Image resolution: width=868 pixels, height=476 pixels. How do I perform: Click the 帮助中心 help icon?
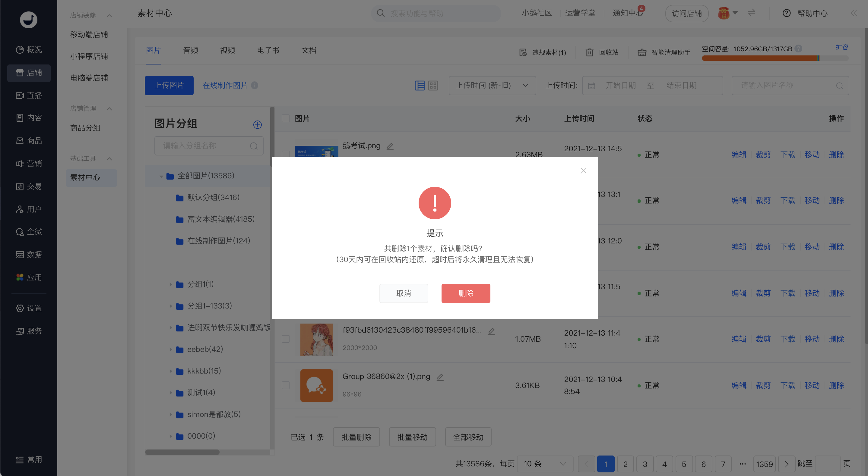coord(787,13)
